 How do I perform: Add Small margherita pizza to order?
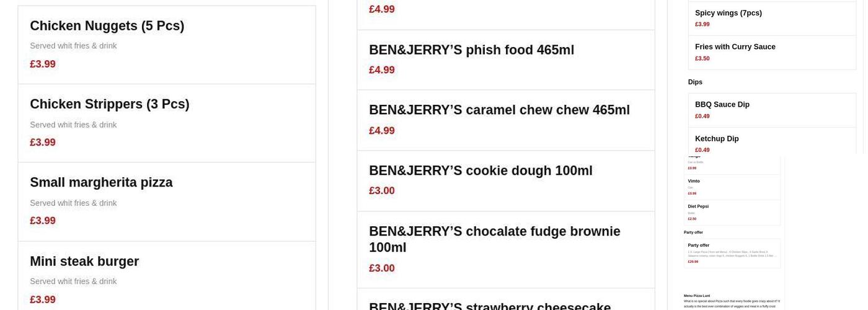pyautogui.click(x=101, y=183)
